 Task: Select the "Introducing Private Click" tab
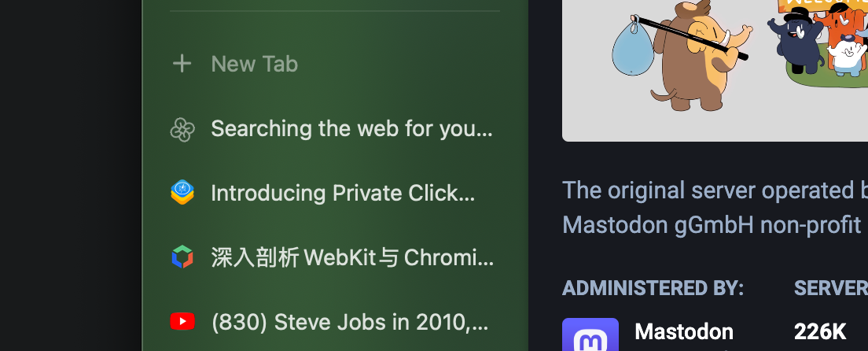(342, 193)
